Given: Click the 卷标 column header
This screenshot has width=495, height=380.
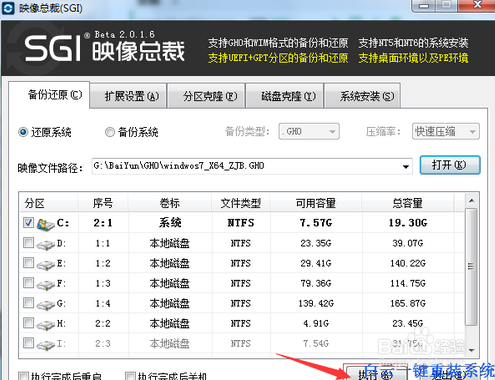Looking at the screenshot, I should tap(170, 203).
